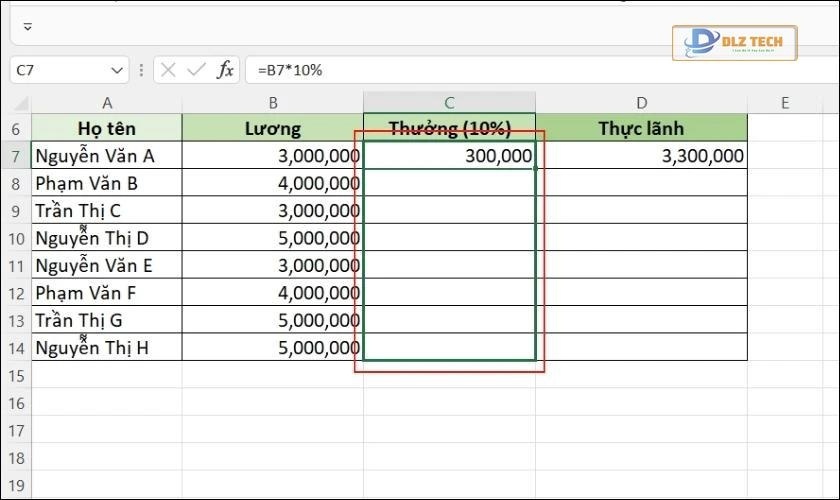The width and height of the screenshot is (840, 500).
Task: Click salary cell of Nguyễn Thị D
Action: pos(273,238)
